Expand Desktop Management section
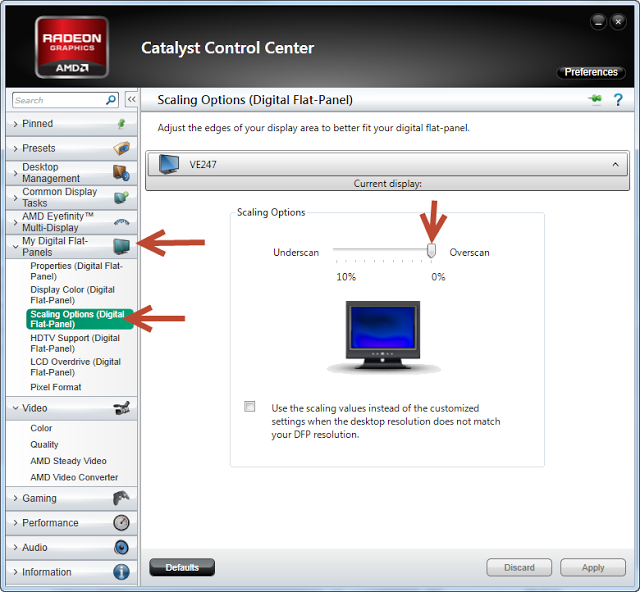The width and height of the screenshot is (640, 592). 16,173
